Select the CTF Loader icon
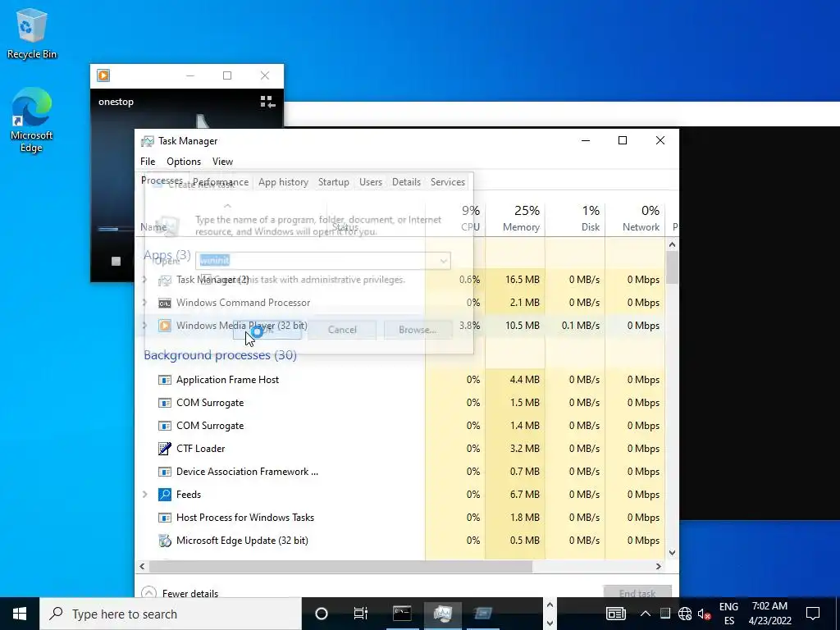840x630 pixels. pos(164,449)
